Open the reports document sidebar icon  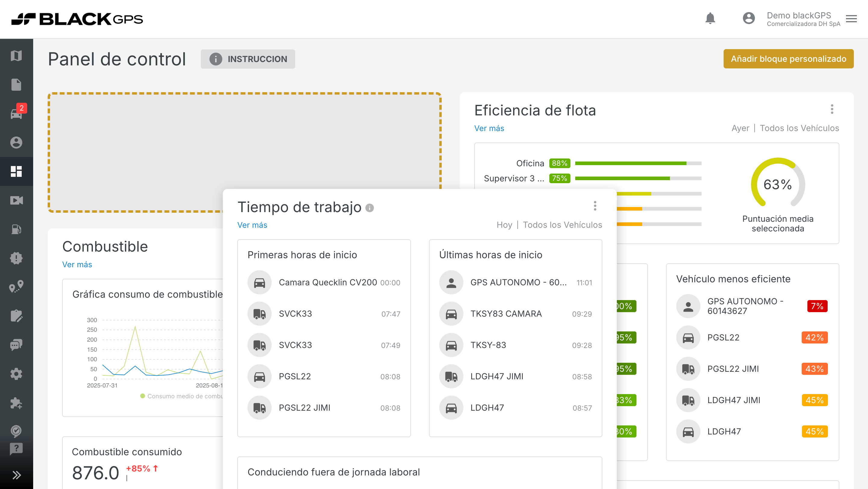[16, 85]
